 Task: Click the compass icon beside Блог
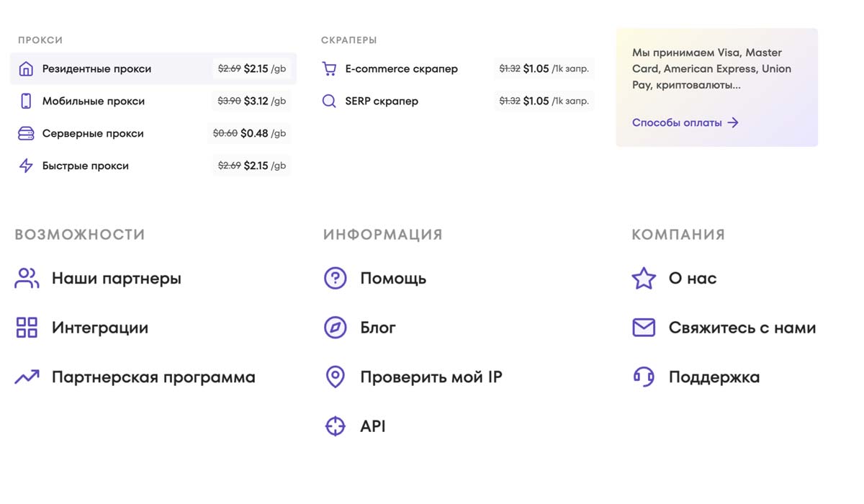pyautogui.click(x=336, y=328)
